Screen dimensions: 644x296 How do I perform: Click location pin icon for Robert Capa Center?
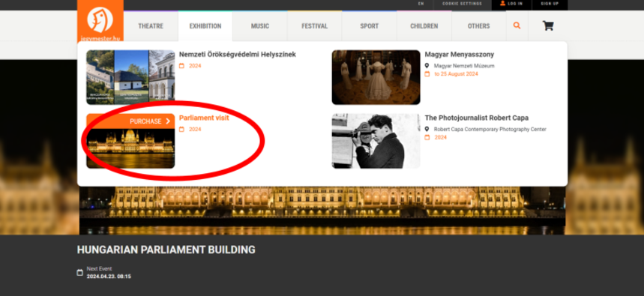click(x=427, y=130)
